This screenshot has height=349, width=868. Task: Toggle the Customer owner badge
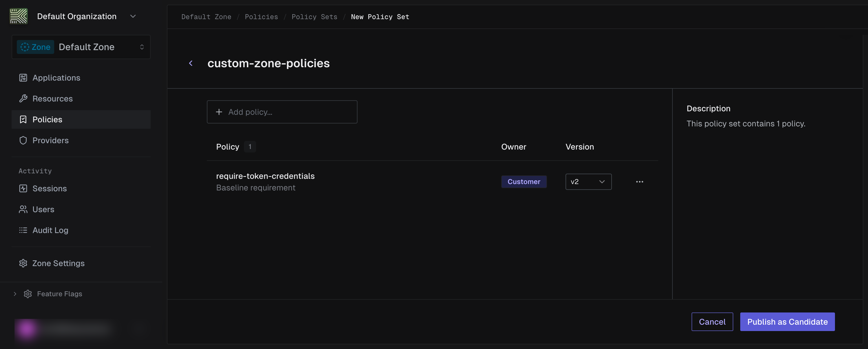click(524, 181)
